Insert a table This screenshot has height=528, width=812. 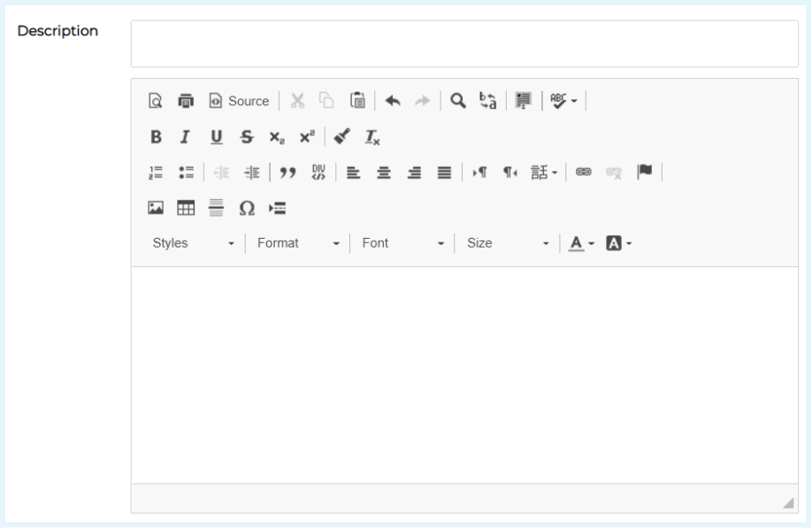tap(186, 208)
